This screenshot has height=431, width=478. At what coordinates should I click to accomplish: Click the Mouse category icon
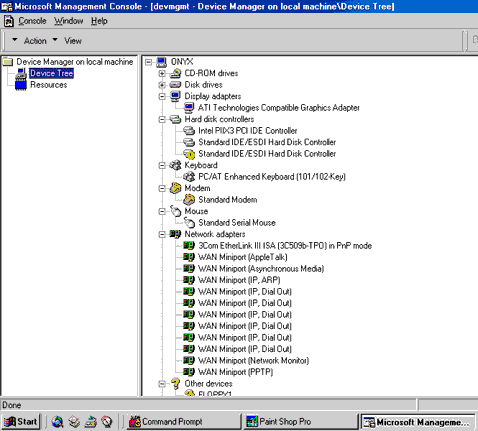point(175,211)
